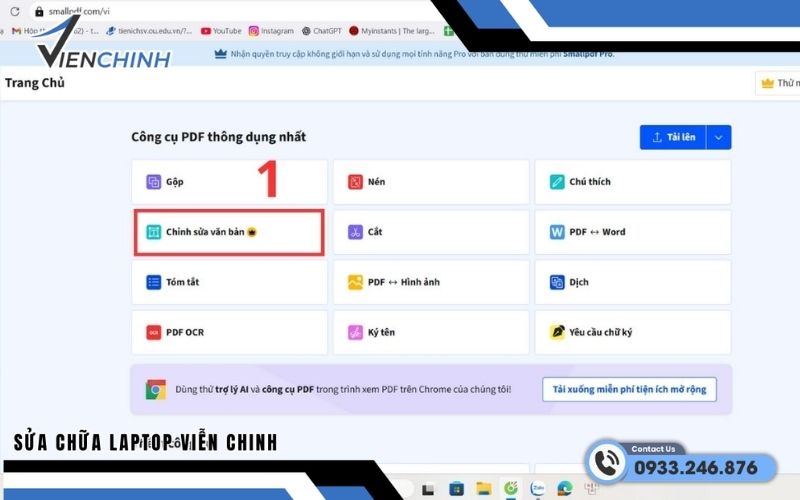Image resolution: width=800 pixels, height=500 pixels.
Task: Open the Ký tên sign tool
Action: click(x=431, y=332)
